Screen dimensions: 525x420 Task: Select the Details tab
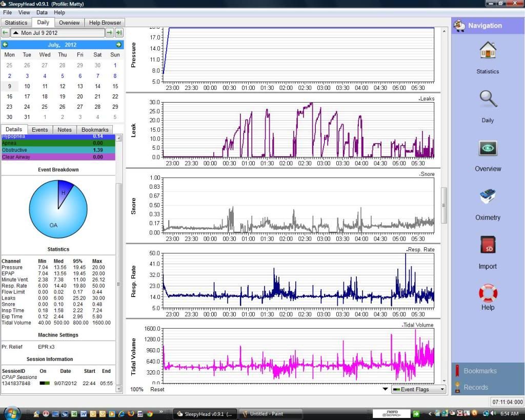(14, 129)
